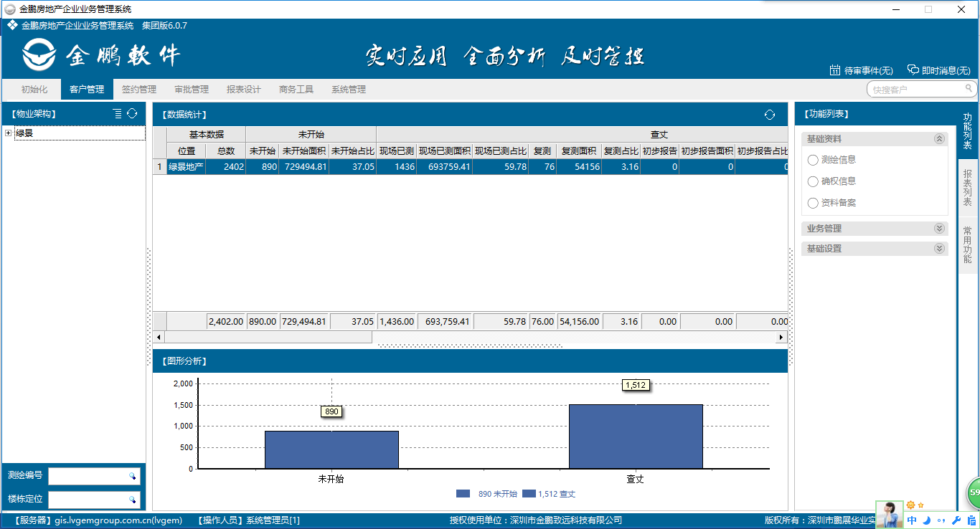Refresh the 物业架构 tree panel
The height and width of the screenshot is (529, 980).
[x=132, y=114]
